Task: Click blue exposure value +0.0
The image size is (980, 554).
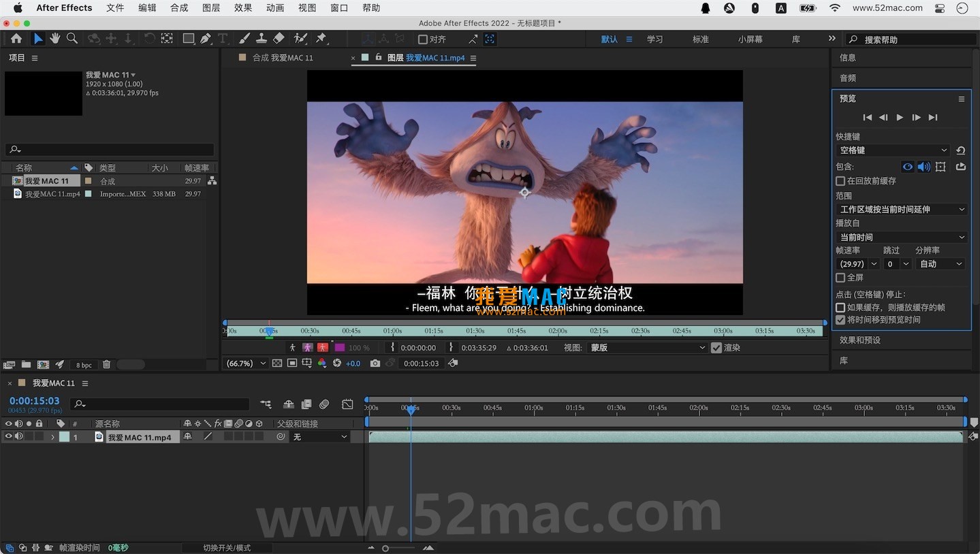Action: pyautogui.click(x=353, y=363)
